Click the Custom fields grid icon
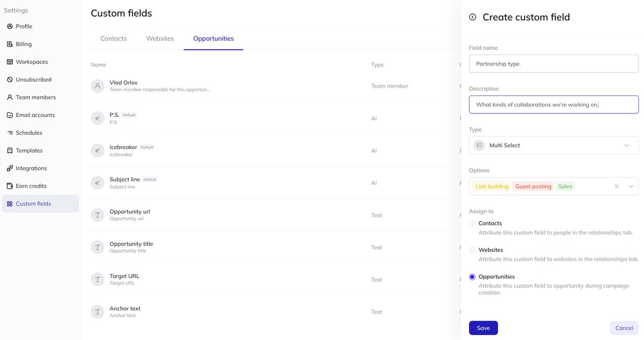 [10, 204]
